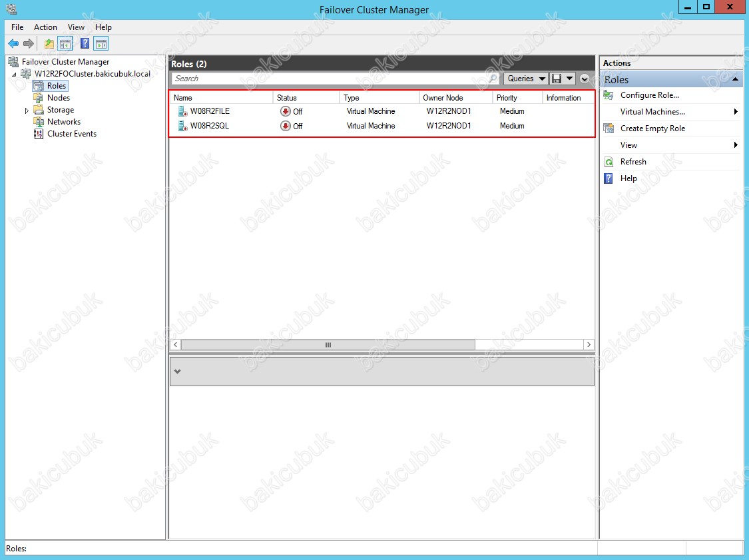Sort by the Type column header

point(379,97)
